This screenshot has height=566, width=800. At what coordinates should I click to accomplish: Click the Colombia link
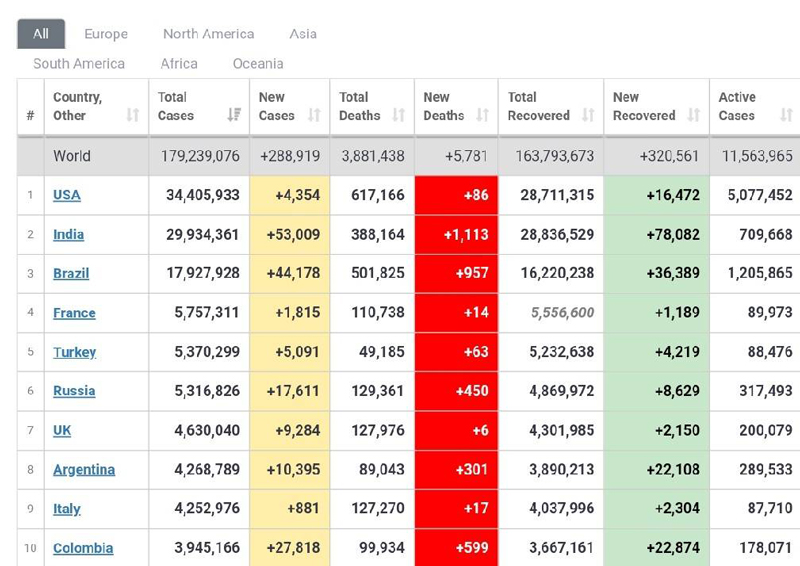83,548
